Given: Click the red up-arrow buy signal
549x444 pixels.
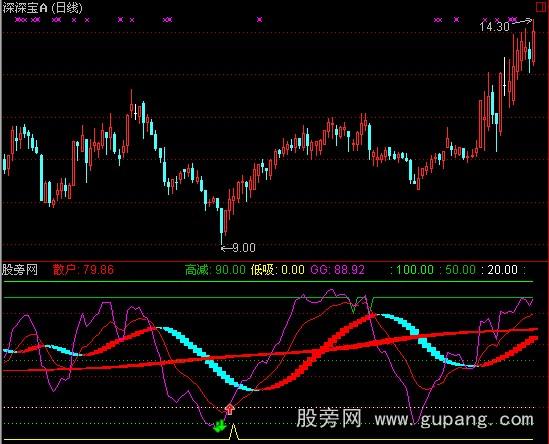Looking at the screenshot, I should pos(229,409).
